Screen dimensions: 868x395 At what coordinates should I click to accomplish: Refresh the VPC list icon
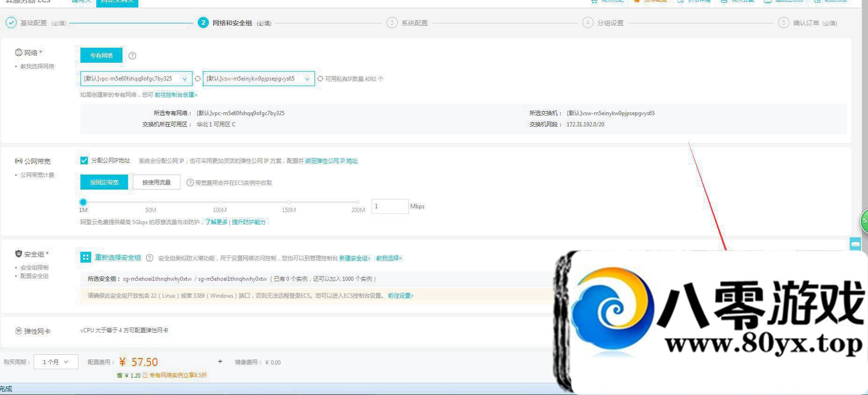(198, 79)
